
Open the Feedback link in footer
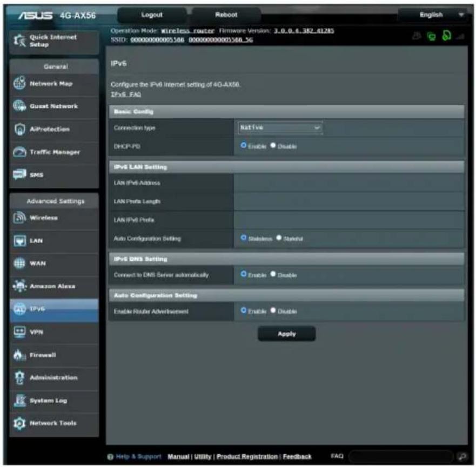(297, 456)
